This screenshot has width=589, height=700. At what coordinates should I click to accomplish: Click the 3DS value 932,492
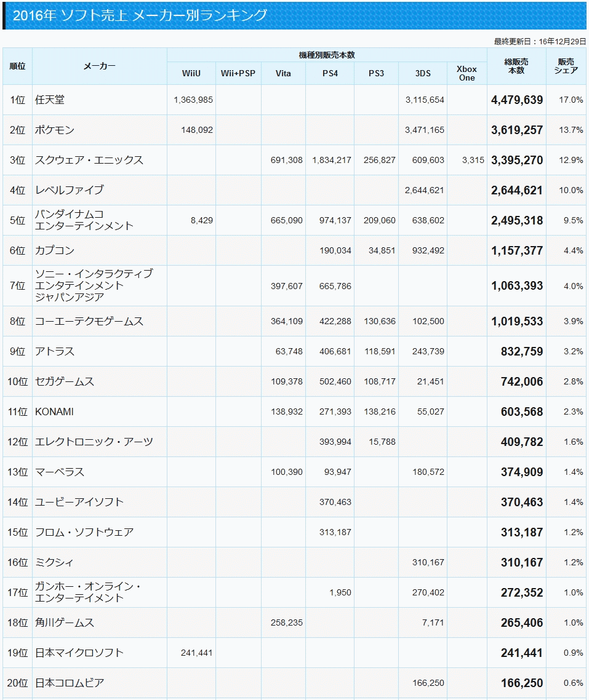click(x=428, y=250)
